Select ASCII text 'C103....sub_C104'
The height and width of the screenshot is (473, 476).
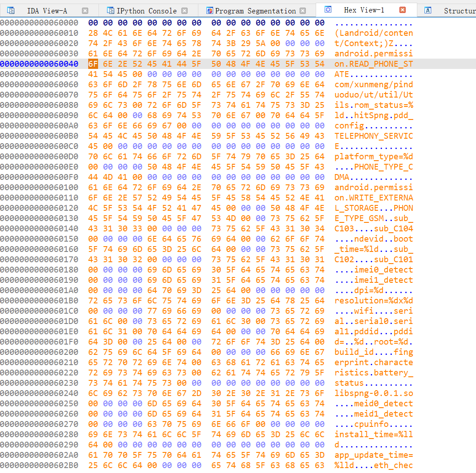(x=374, y=229)
